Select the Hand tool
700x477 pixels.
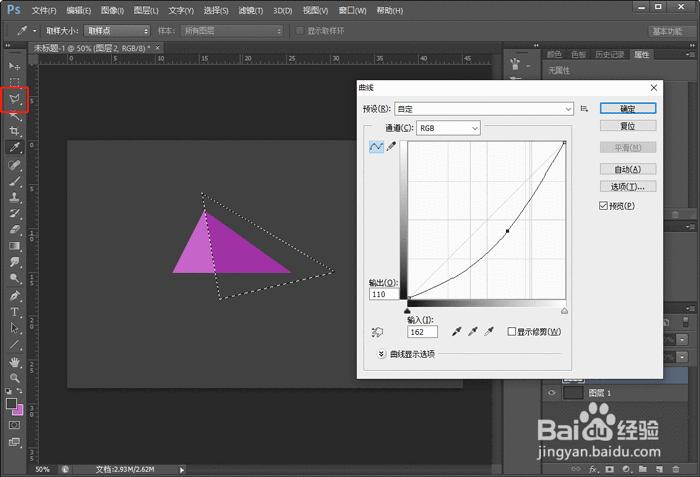tap(15, 362)
